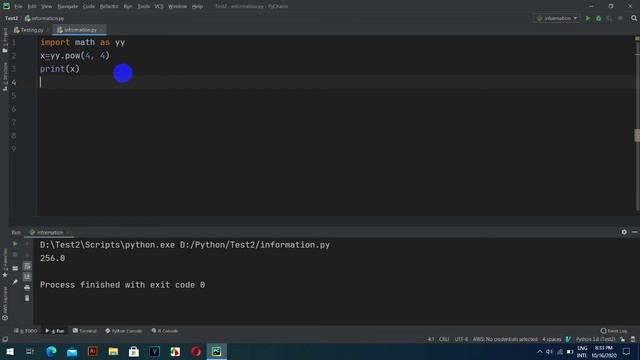This screenshot has width=640, height=360.
Task: Open Opera browser from taskbar
Action: tap(196, 351)
